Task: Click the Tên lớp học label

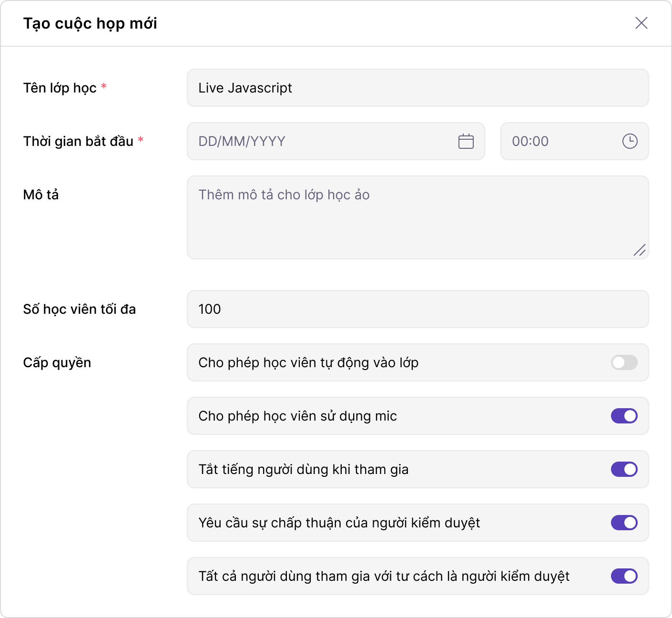Action: 60,88
